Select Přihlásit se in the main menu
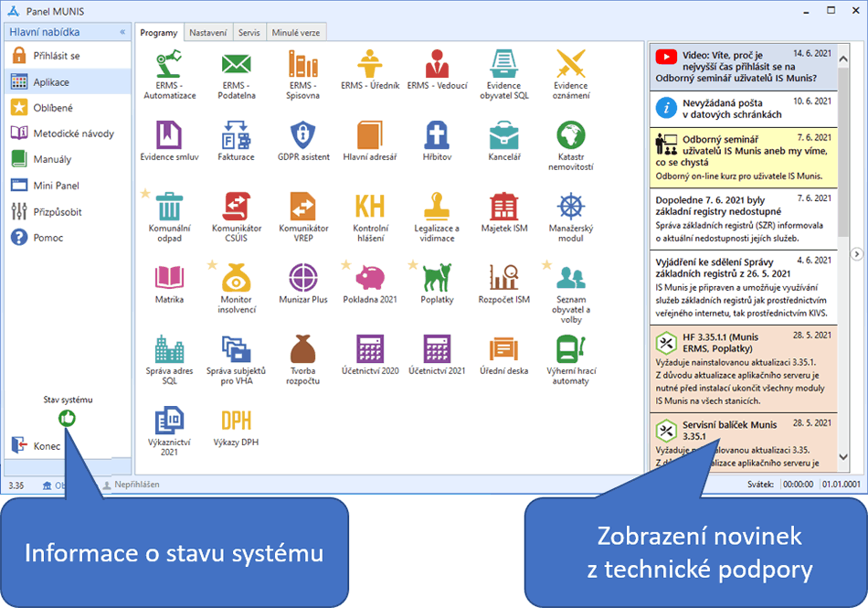 click(x=57, y=56)
